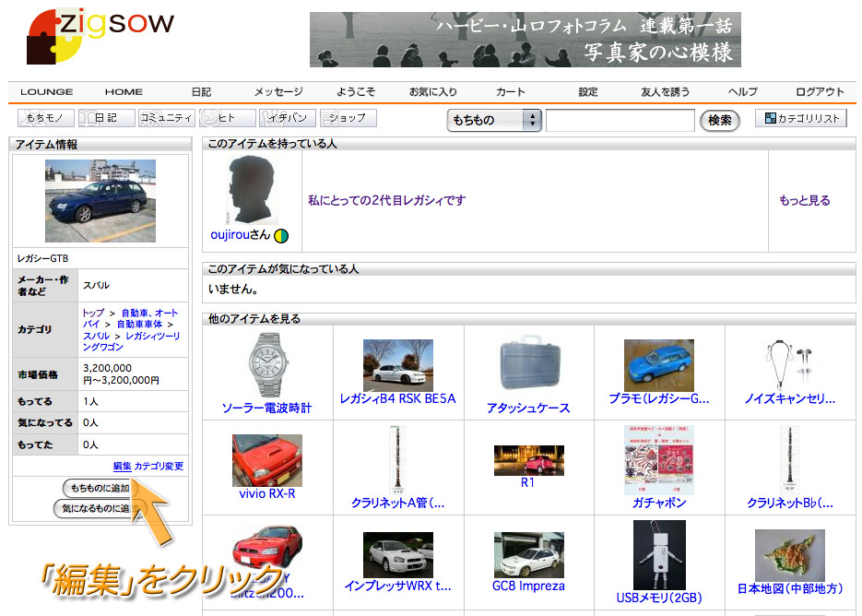Viewport: 862px width, 616px height.
Task: Click もっと見る link
Action: tap(804, 200)
